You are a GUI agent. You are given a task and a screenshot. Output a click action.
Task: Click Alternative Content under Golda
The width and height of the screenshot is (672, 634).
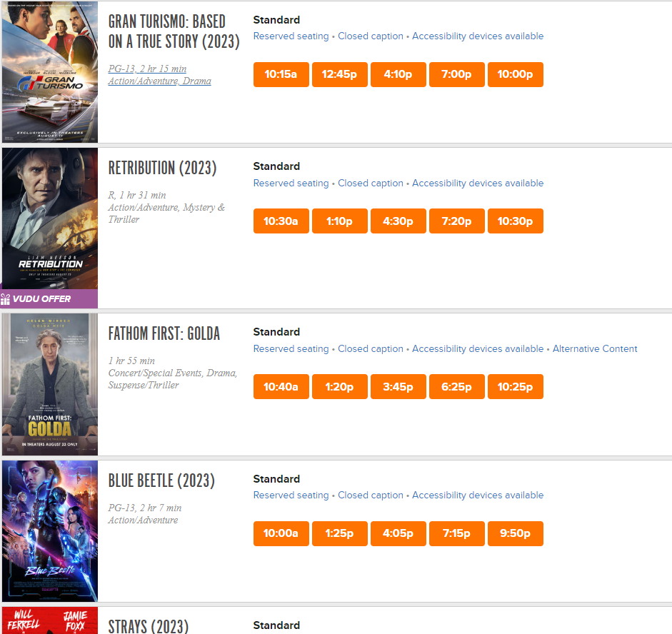595,348
